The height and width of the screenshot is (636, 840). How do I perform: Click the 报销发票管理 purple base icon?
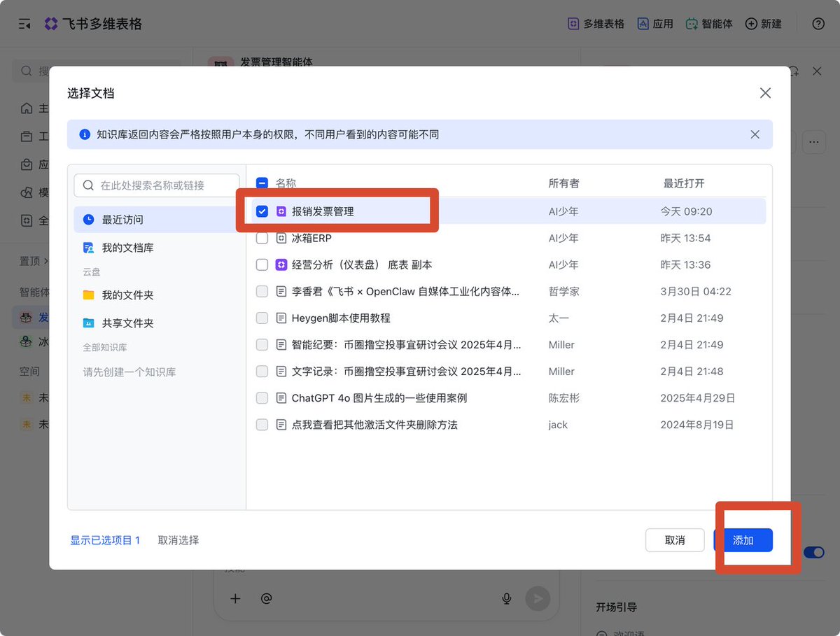tap(281, 211)
